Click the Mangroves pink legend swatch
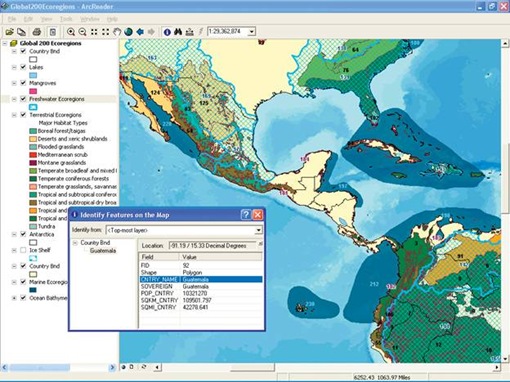 tap(33, 91)
